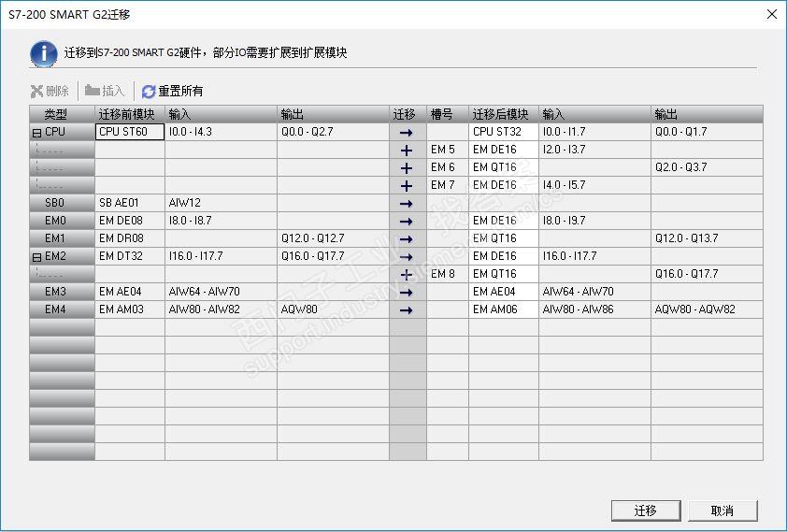The height and width of the screenshot is (532, 787).
Task: Select the SB0 row header
Action: click(62, 203)
